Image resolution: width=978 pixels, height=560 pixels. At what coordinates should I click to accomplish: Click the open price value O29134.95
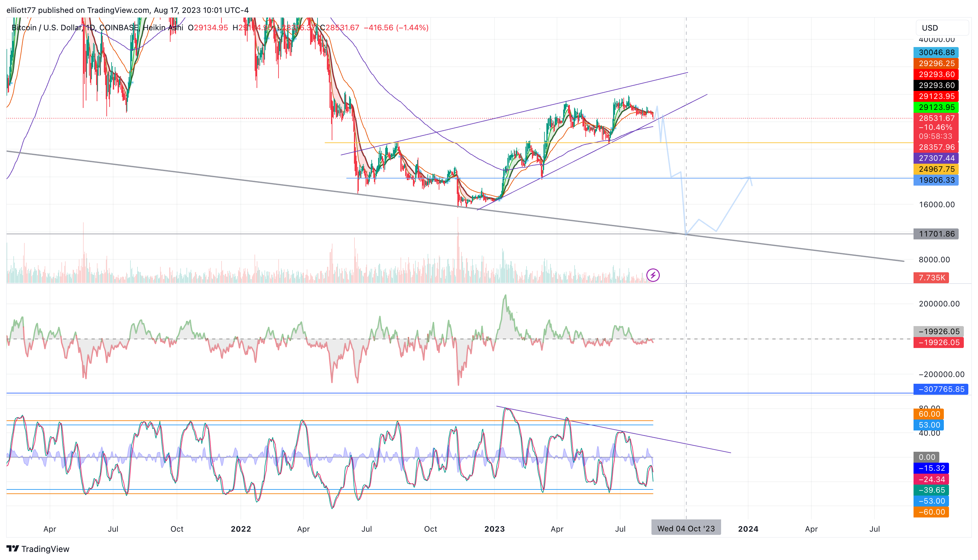208,28
